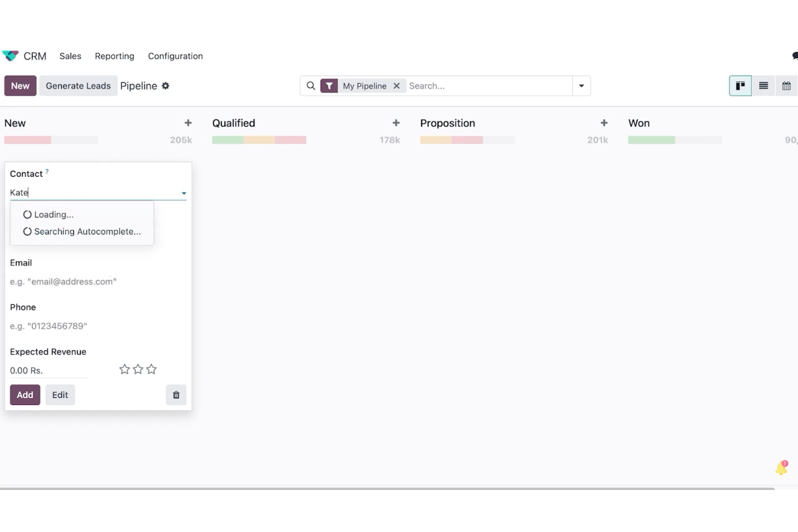Toggle the third priority star
Image resolution: width=798 pixels, height=532 pixels.
[x=152, y=369]
